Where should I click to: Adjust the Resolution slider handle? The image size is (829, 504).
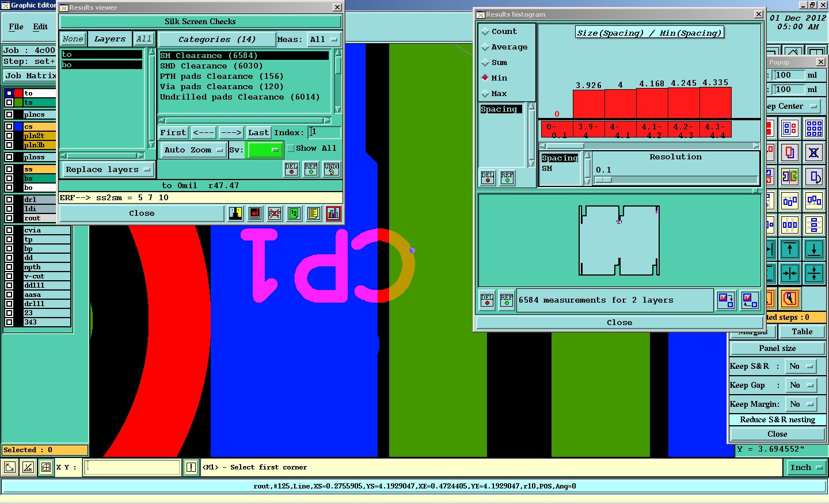(x=603, y=180)
